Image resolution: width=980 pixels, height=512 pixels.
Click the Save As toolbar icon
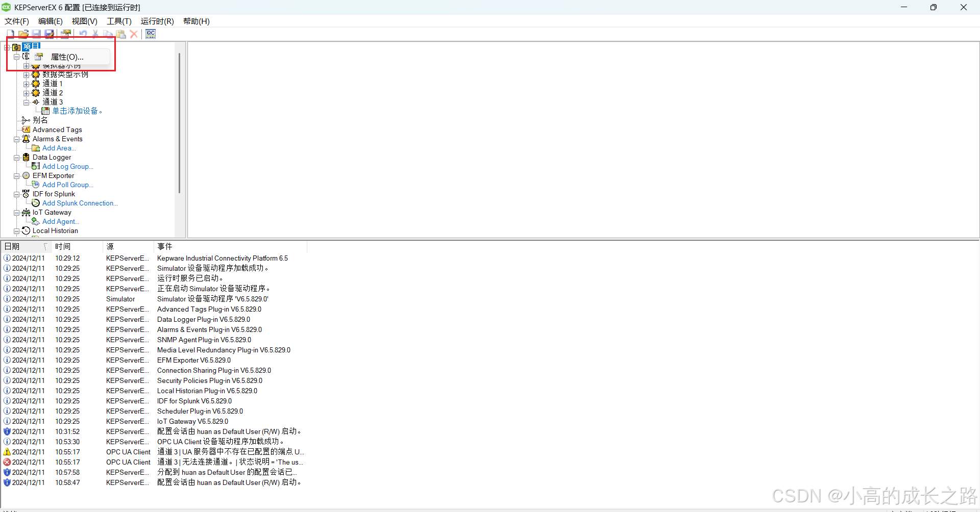click(x=50, y=34)
